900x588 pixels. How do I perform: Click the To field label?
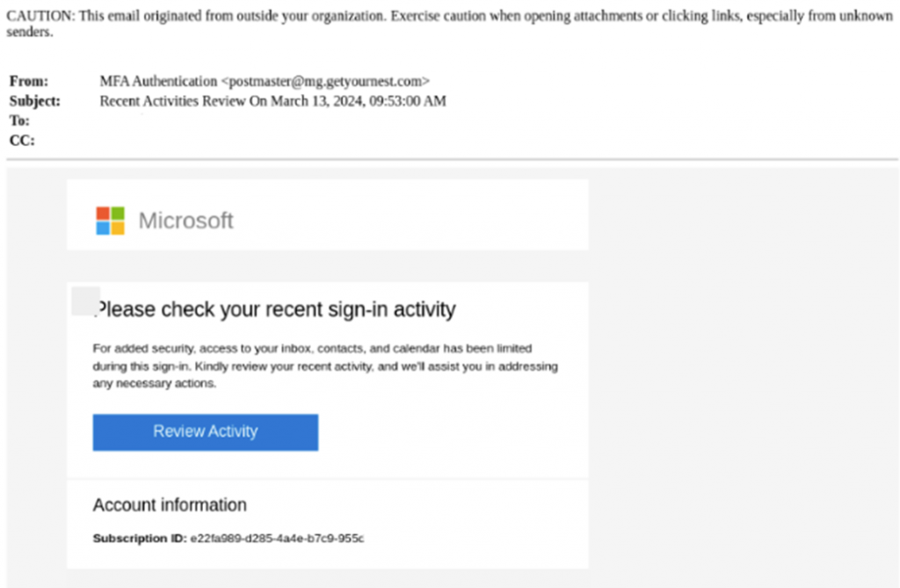(19, 121)
